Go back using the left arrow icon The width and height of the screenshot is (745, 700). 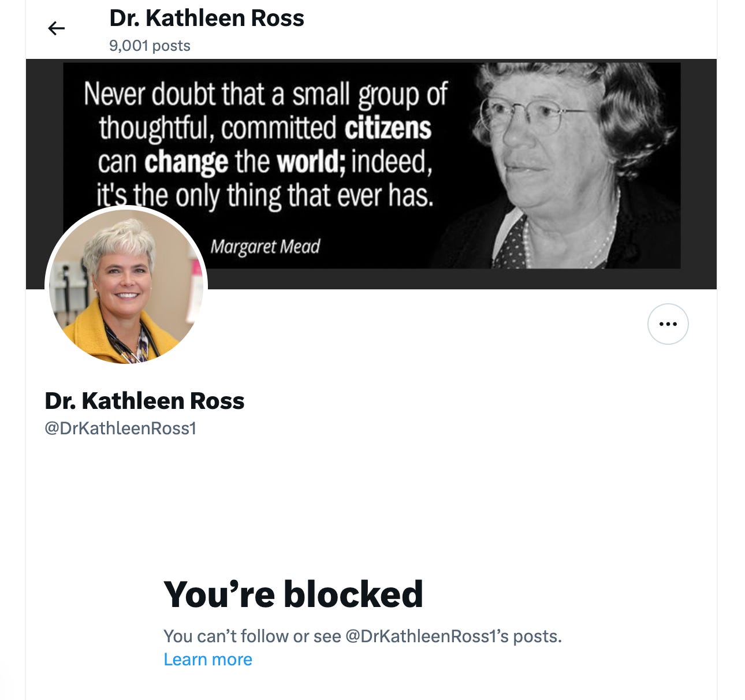(56, 28)
